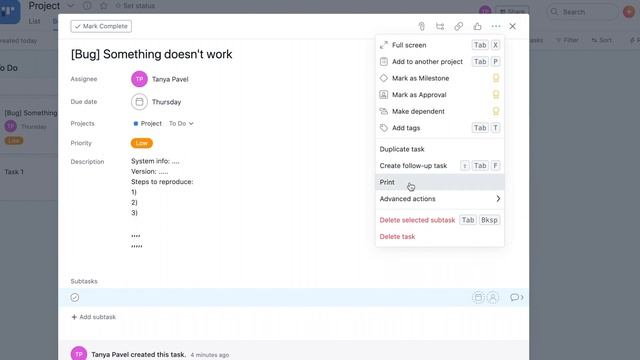Screen dimensions: 640x360
Task: Click Print in the actions menu
Action: click(x=440, y=182)
